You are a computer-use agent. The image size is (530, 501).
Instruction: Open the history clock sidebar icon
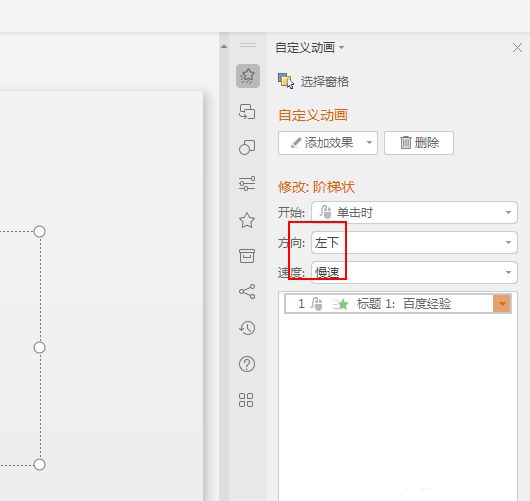pyautogui.click(x=247, y=328)
